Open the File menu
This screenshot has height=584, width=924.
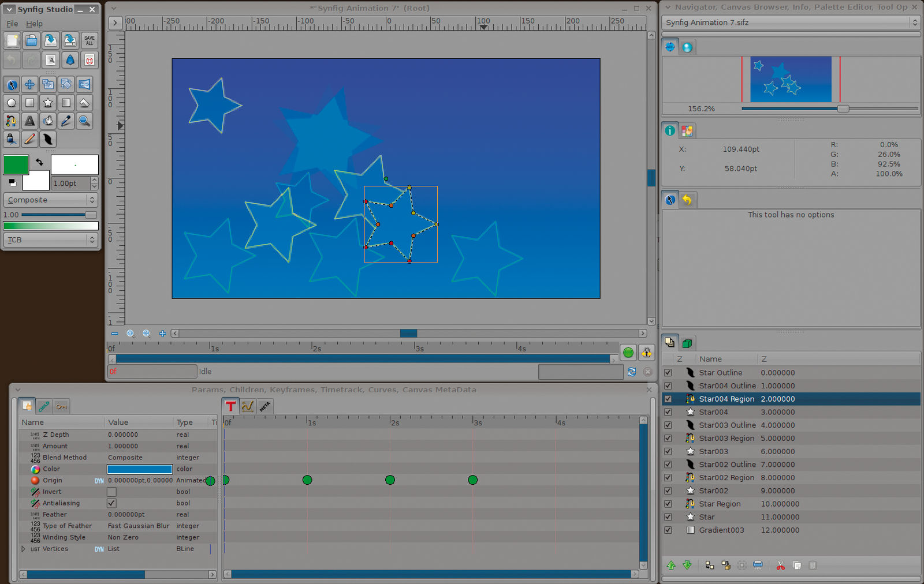(x=12, y=24)
